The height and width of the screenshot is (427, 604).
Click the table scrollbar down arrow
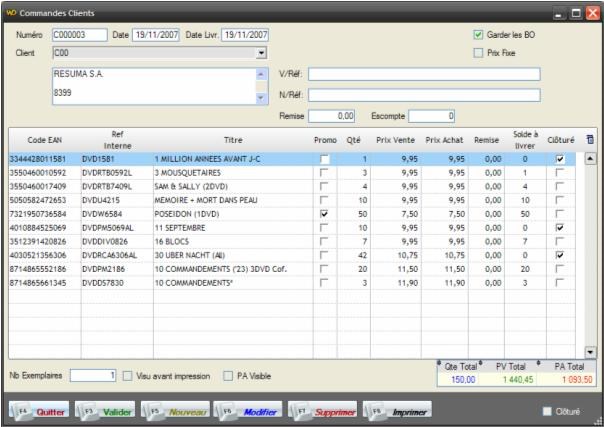tap(591, 352)
